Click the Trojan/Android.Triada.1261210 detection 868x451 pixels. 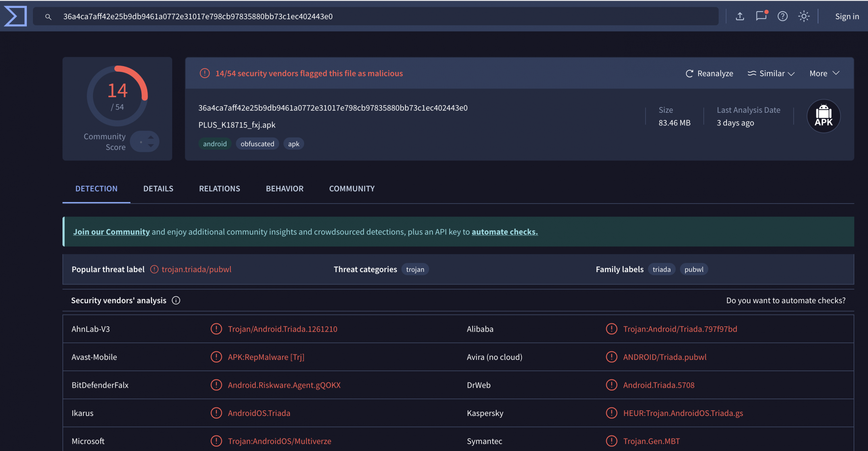(x=282, y=329)
